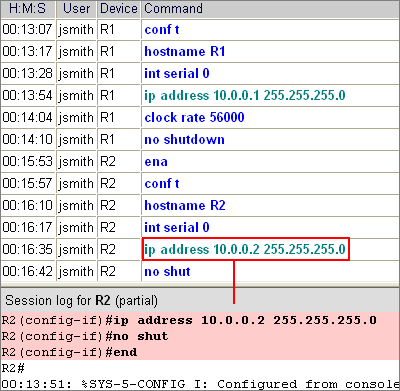The height and width of the screenshot is (391, 400).
Task: Select timestamp 00:14:04
Action: tap(27, 118)
